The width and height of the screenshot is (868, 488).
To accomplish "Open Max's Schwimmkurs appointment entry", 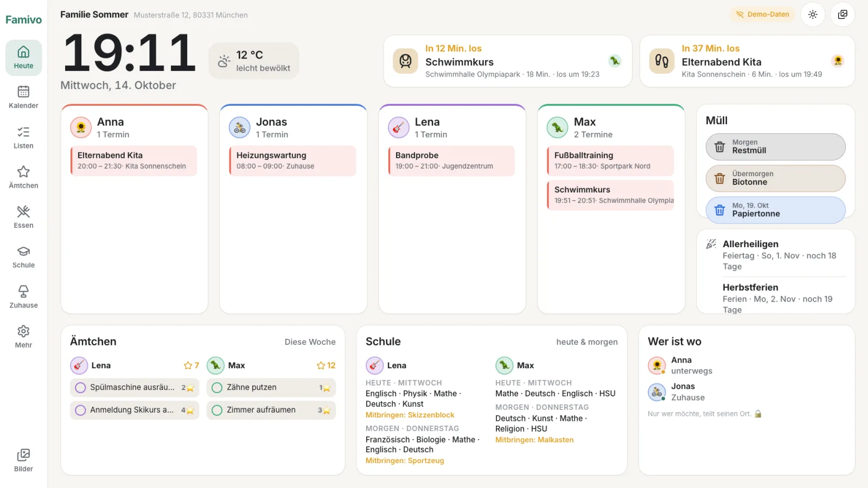I will 610,195.
